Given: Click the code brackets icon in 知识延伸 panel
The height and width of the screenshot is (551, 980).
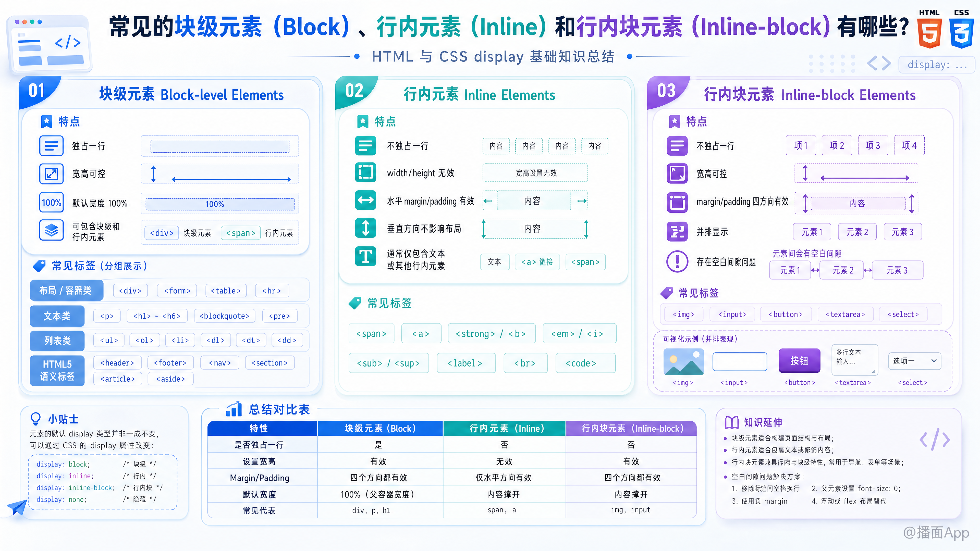Looking at the screenshot, I should pos(935,440).
